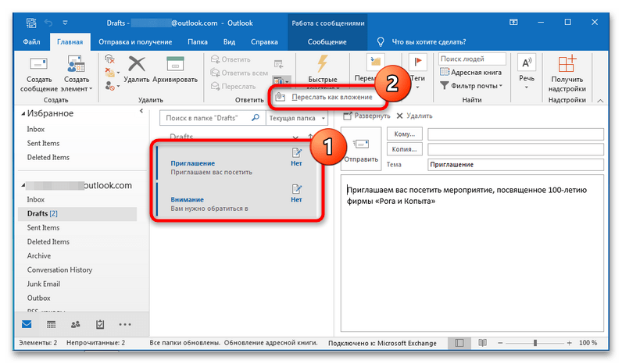Image resolution: width=622 pixels, height=364 pixels.
Task: Click the Речь (Speech) icon
Action: (x=527, y=64)
